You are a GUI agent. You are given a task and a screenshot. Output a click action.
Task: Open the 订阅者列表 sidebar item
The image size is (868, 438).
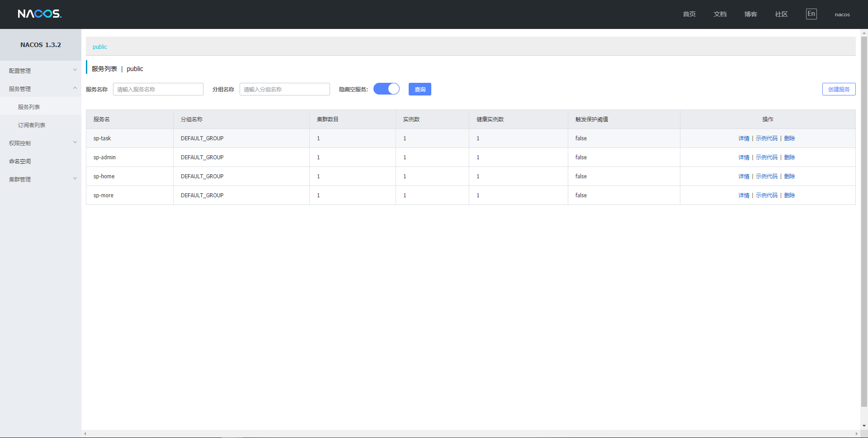[41, 125]
